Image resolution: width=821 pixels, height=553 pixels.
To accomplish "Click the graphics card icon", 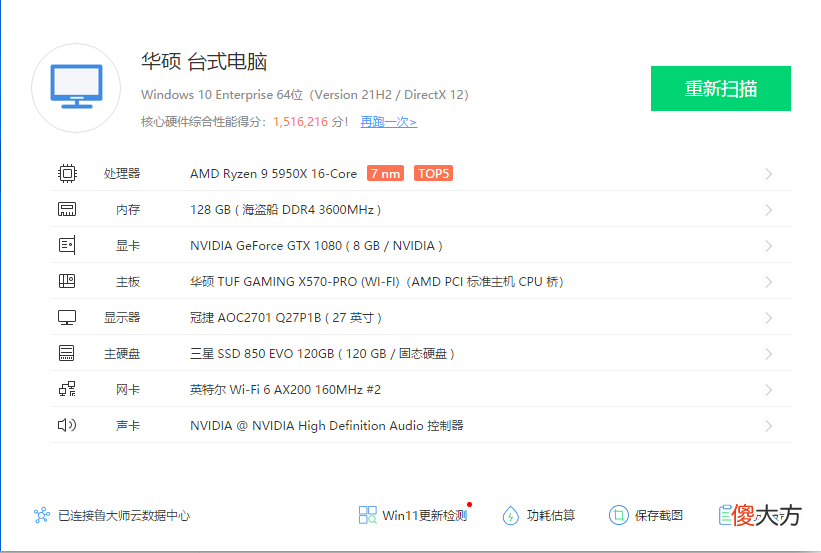I will [x=67, y=245].
